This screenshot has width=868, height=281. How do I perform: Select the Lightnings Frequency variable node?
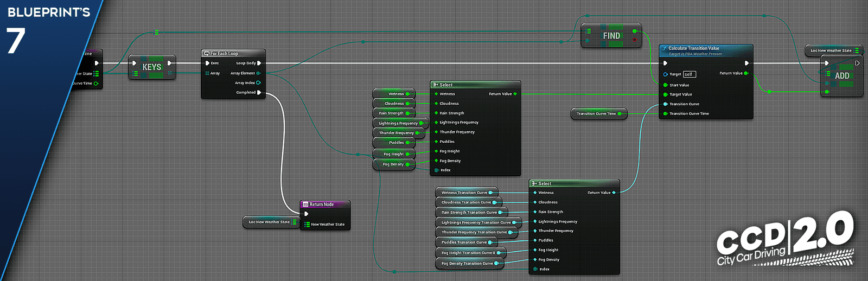click(x=401, y=123)
